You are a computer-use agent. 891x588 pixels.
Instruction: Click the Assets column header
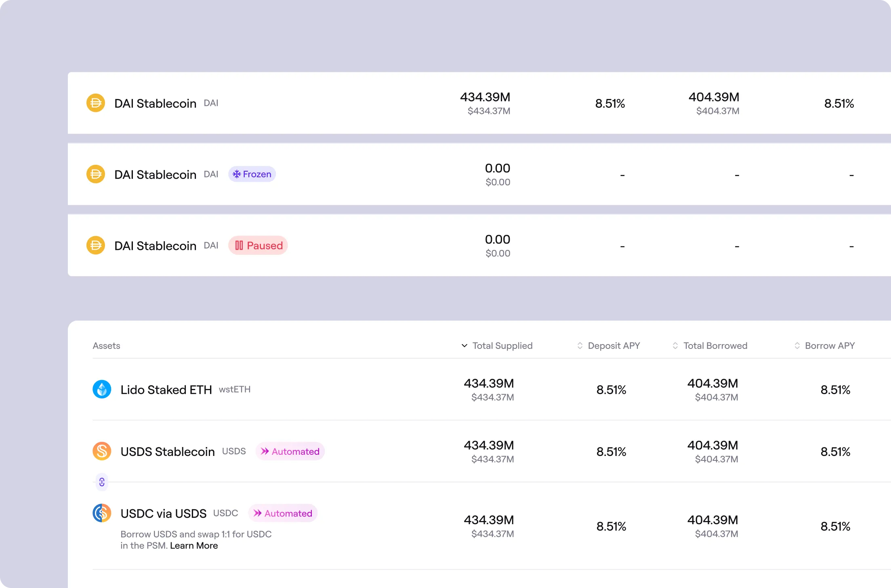(106, 346)
